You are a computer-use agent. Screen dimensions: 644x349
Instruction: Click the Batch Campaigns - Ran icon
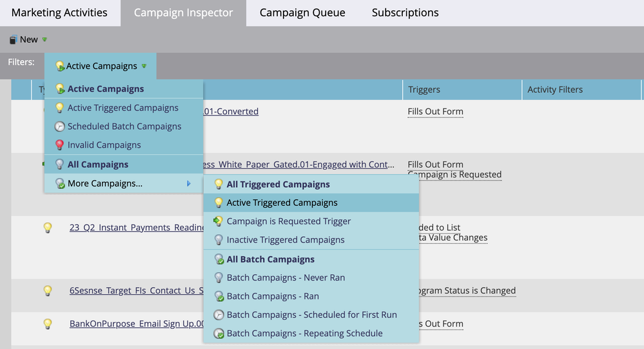(x=219, y=296)
